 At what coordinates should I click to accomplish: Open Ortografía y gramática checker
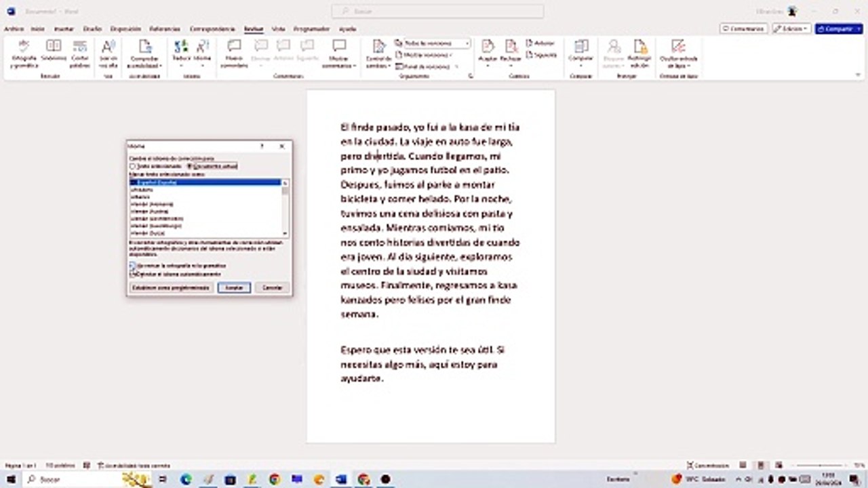(x=24, y=53)
